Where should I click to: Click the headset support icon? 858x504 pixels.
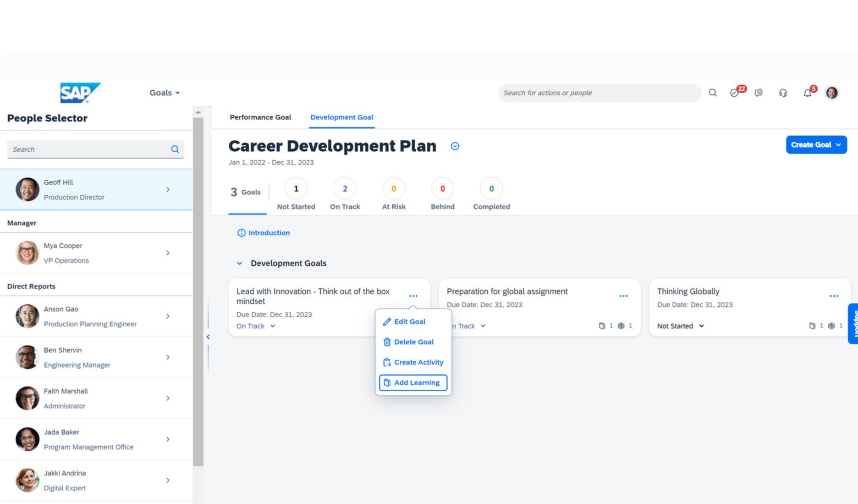point(783,93)
